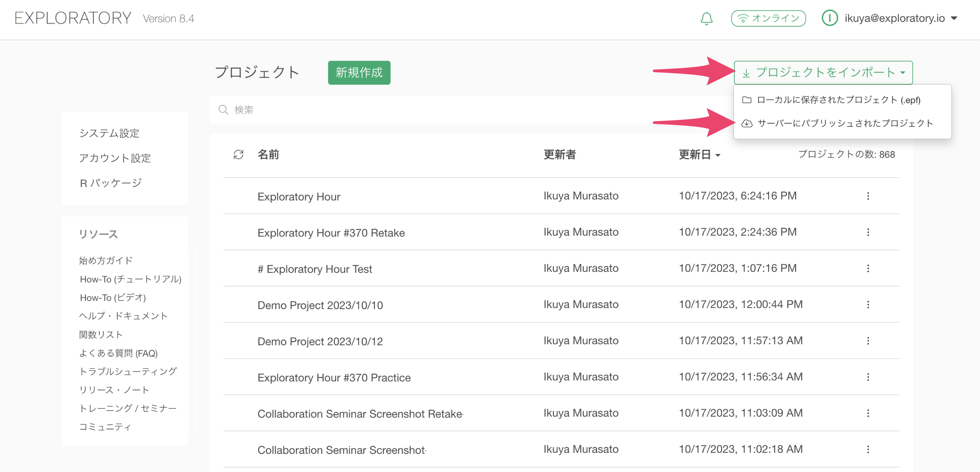This screenshot has width=980, height=472.
Task: Toggle the オンライン status indicator
Action: click(768, 18)
